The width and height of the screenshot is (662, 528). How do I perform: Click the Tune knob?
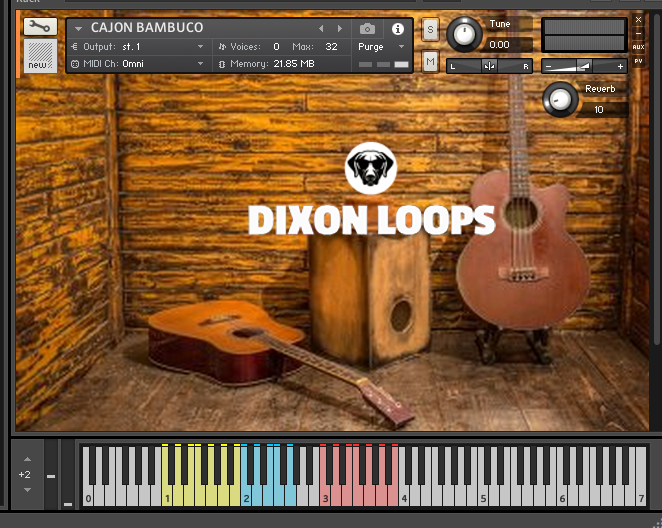463,34
